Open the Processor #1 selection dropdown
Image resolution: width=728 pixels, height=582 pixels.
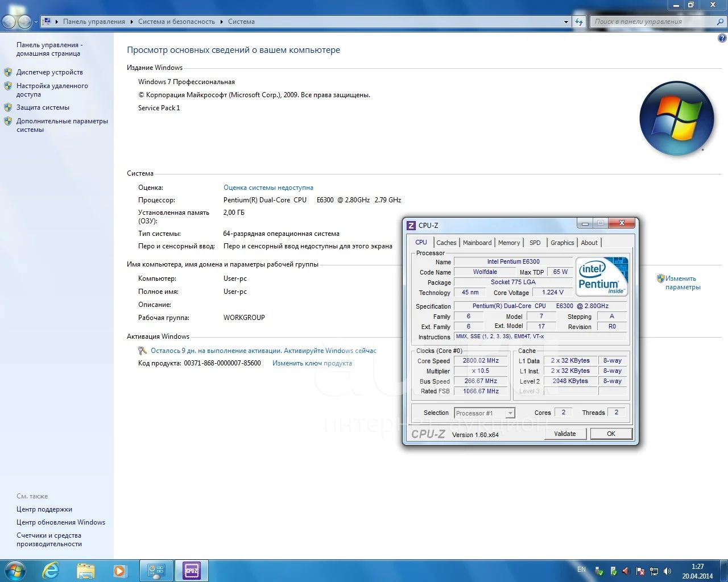coord(485,413)
